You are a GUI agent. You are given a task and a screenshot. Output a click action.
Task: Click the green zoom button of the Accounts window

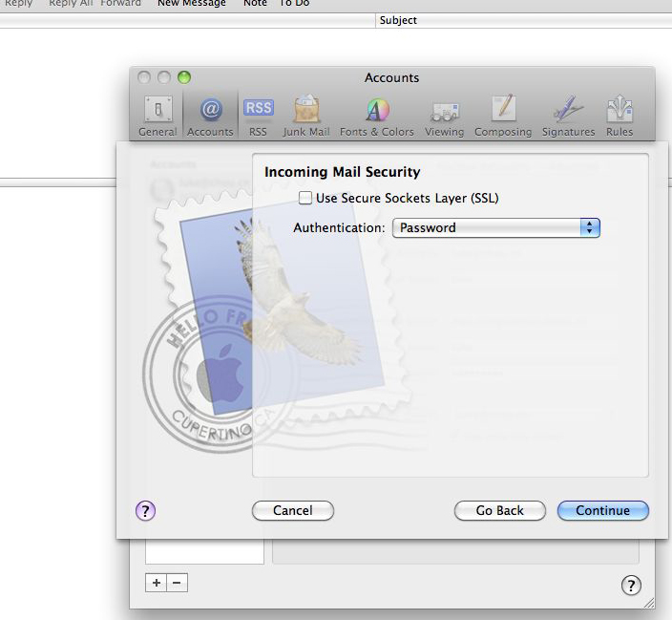coord(184,77)
